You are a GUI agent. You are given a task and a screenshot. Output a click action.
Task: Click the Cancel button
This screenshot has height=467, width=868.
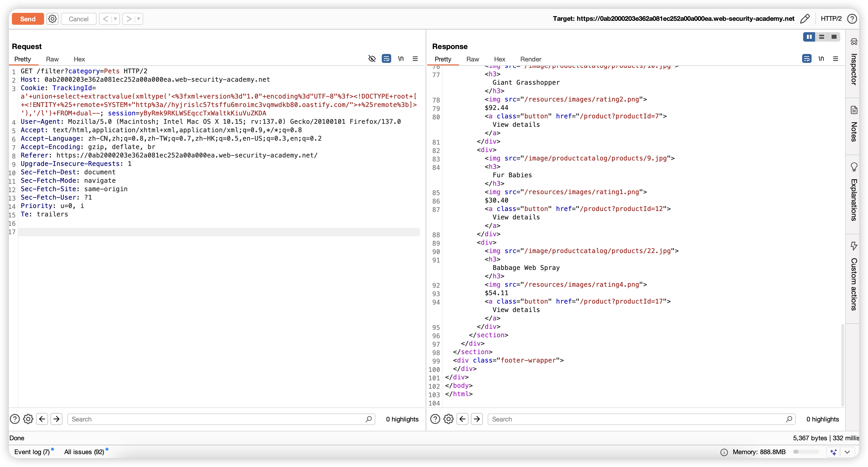tap(78, 19)
